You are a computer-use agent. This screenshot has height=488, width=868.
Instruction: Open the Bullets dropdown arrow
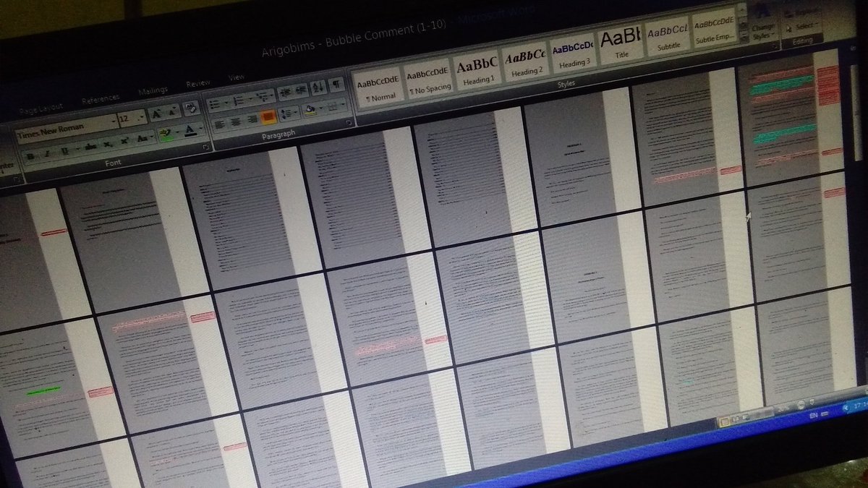pyautogui.click(x=226, y=103)
